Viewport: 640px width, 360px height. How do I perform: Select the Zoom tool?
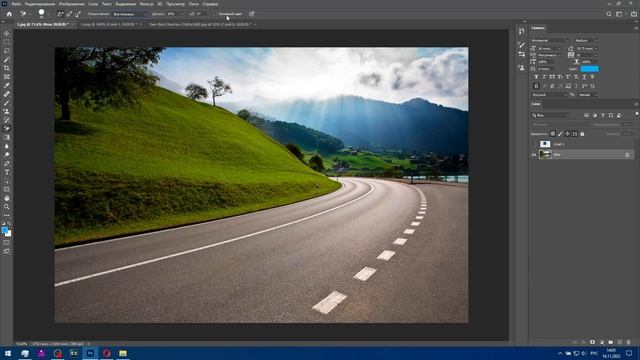(7, 207)
